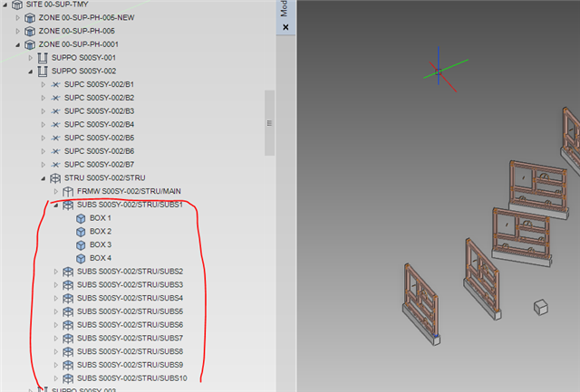This screenshot has width=580, height=392.
Task: Expand the ZONE 00-SUP-PH-005 node
Action: point(17,31)
